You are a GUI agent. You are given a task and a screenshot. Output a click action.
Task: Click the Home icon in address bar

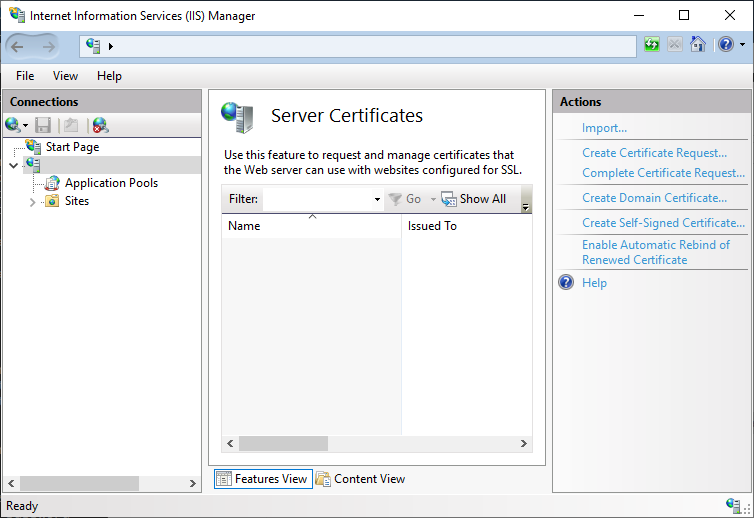698,45
